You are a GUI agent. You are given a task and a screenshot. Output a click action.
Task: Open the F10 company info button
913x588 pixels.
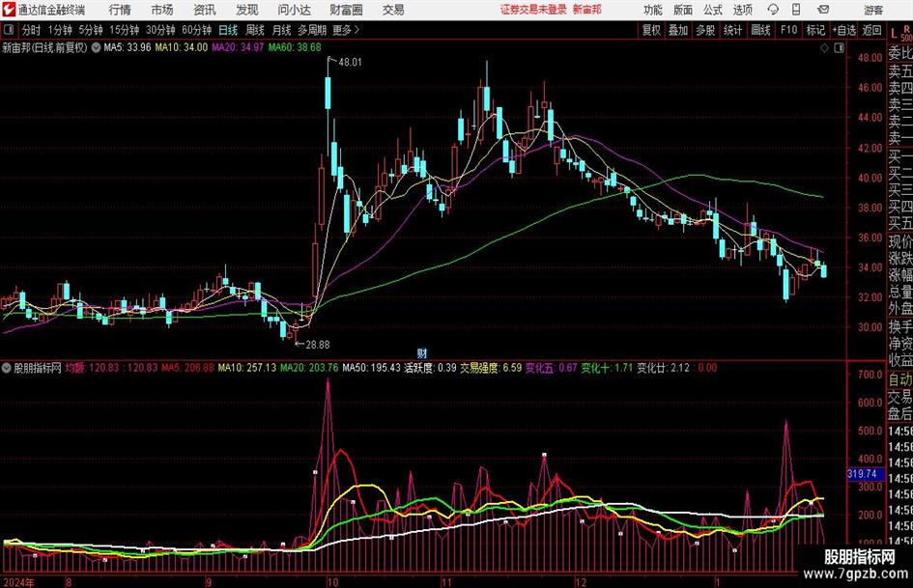pyautogui.click(x=789, y=30)
